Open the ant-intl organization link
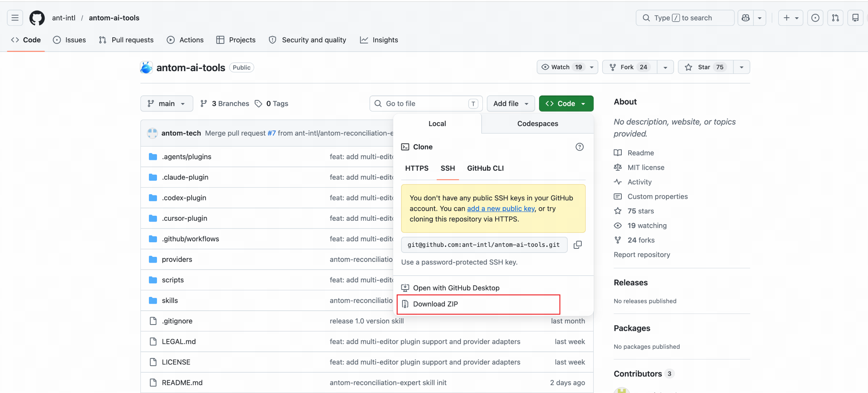Screen dimensions: 868x393 [64, 18]
